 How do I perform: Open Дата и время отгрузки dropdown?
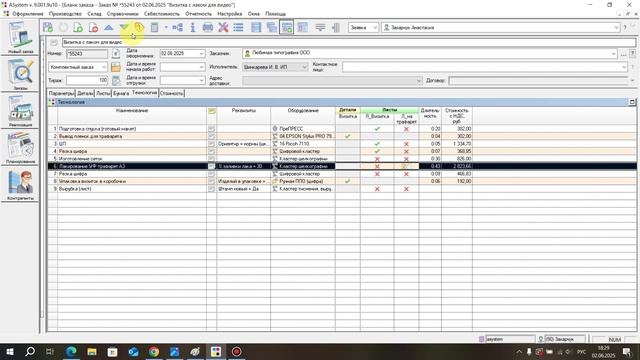pos(202,80)
